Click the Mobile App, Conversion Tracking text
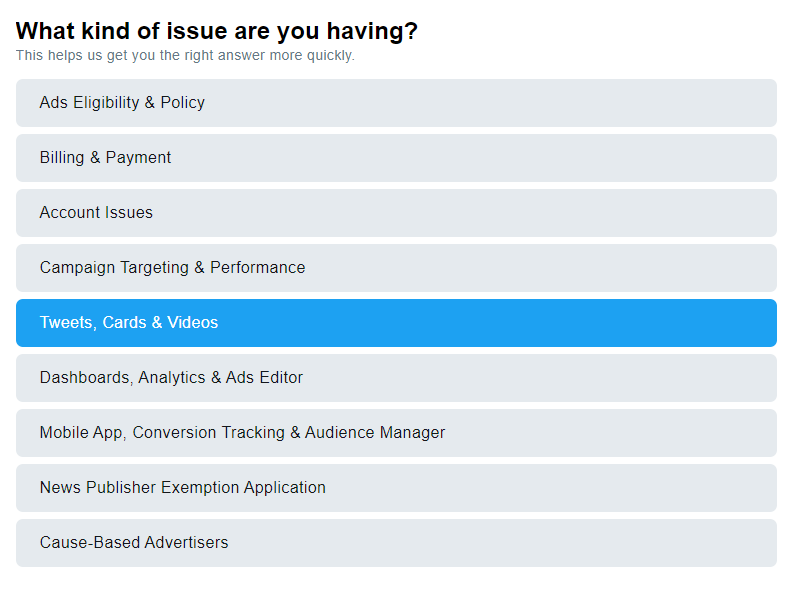The image size is (800, 590). (162, 433)
